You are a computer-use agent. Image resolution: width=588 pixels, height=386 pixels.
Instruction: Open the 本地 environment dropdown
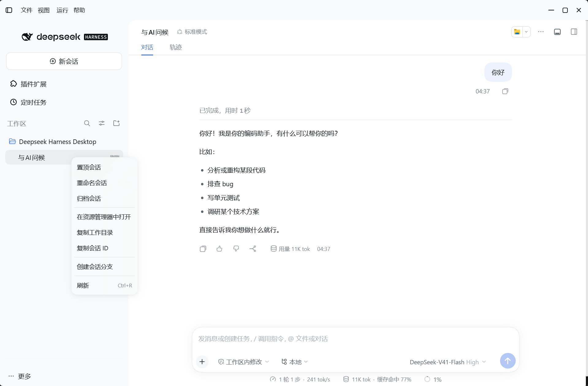click(294, 362)
